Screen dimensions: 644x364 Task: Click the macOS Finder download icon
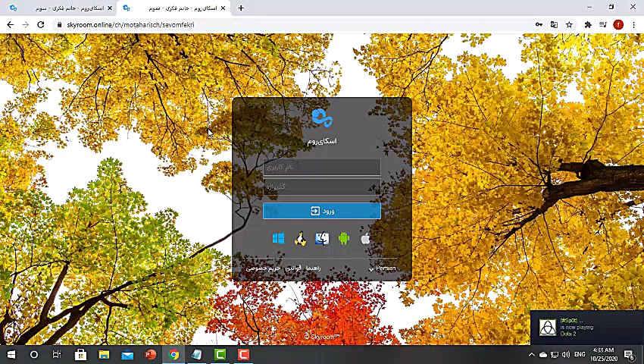(x=322, y=239)
